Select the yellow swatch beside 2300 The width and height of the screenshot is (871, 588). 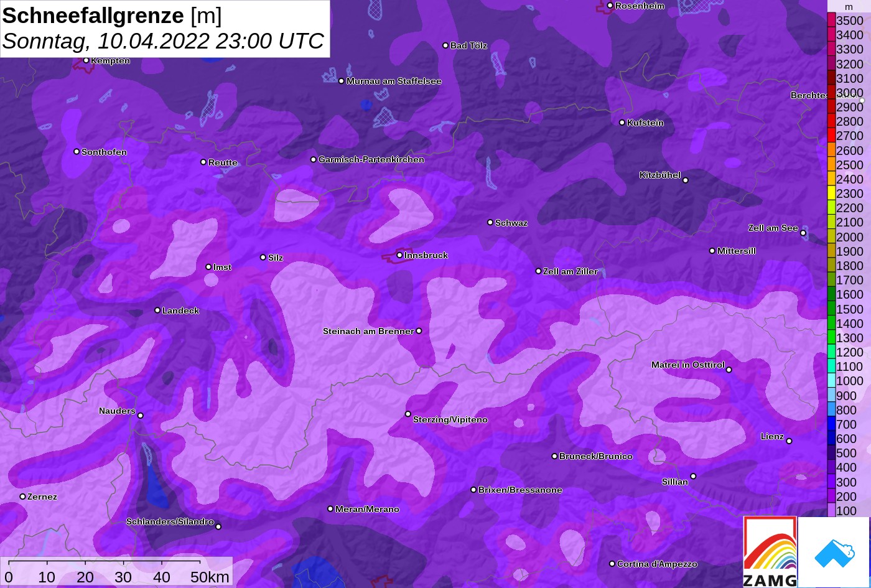(831, 194)
